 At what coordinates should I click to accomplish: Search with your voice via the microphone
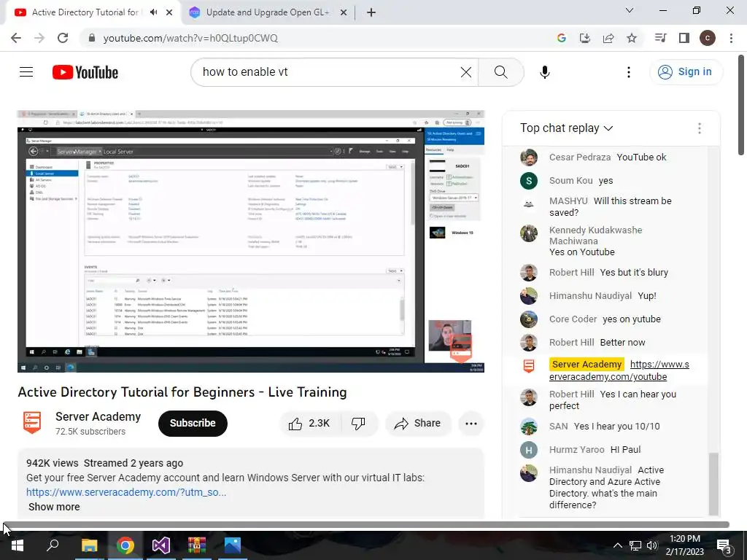point(545,72)
